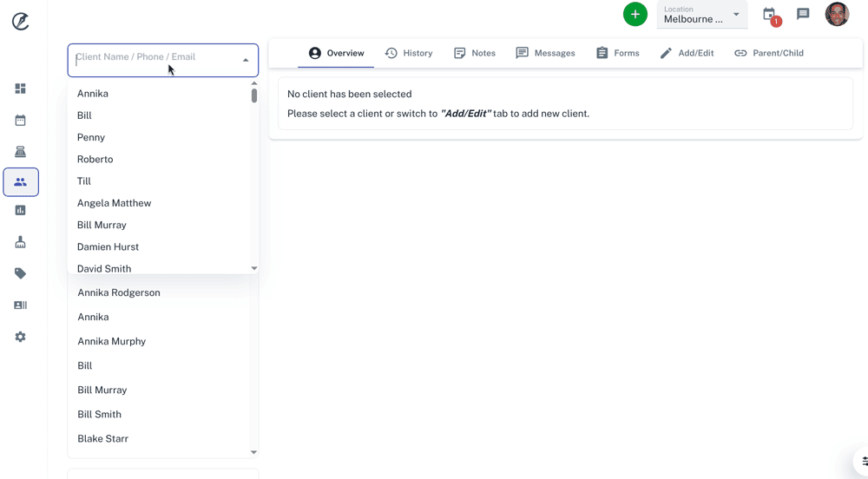Switch to the History tab
The width and height of the screenshot is (868, 479).
pos(409,53)
